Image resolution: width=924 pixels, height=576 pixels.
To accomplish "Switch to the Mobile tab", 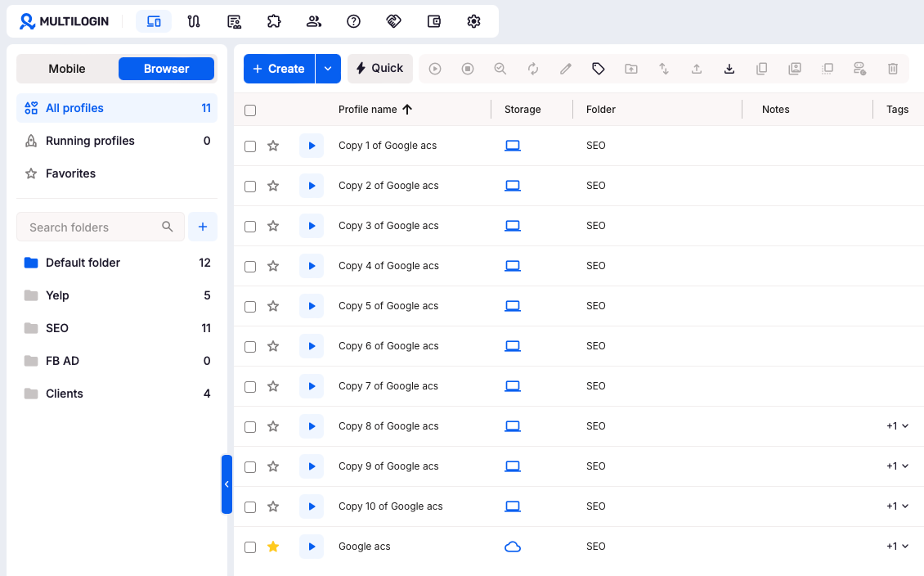I will click(x=67, y=69).
